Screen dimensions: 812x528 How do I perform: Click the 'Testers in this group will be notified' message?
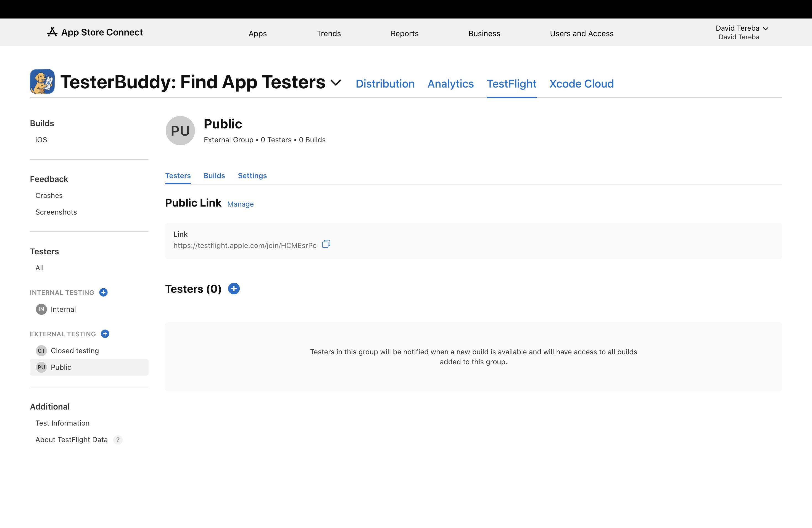[474, 357]
